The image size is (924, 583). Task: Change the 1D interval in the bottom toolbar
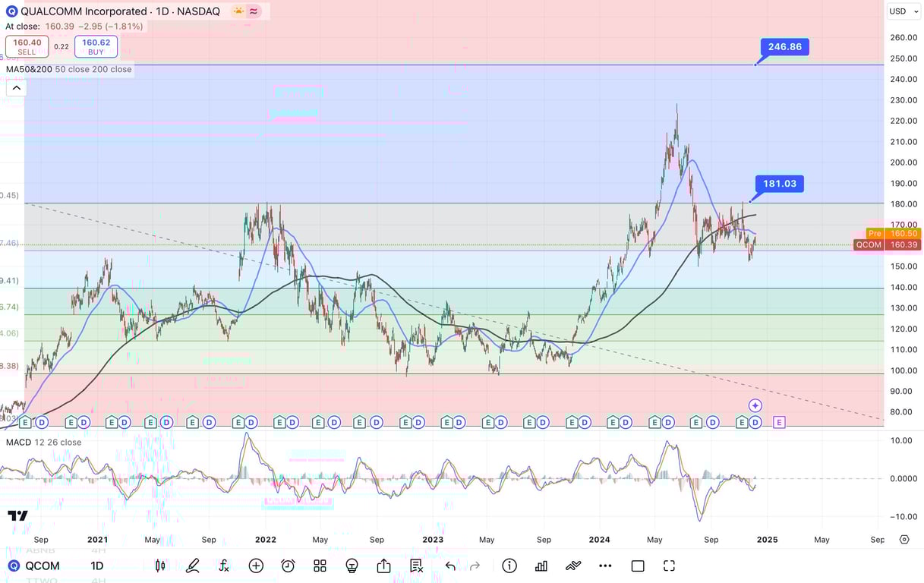(x=97, y=566)
